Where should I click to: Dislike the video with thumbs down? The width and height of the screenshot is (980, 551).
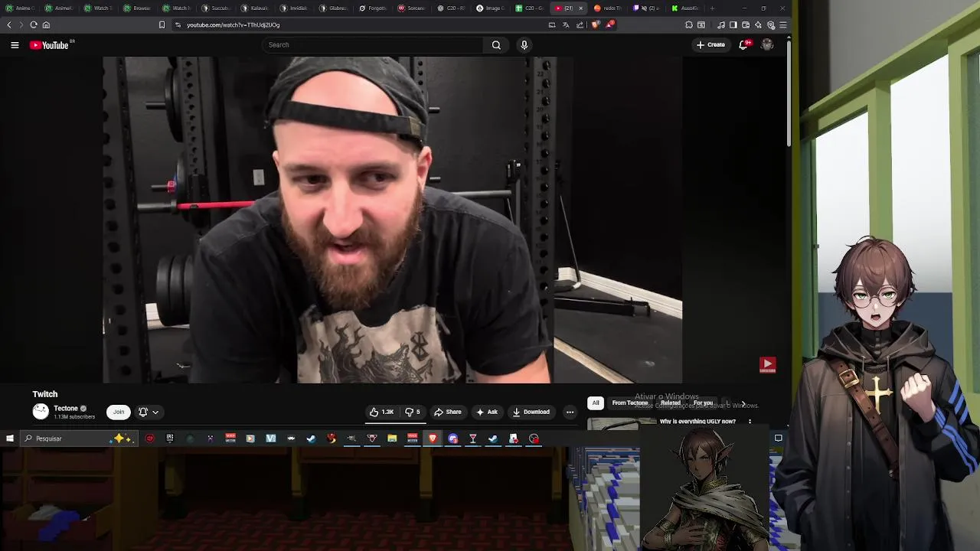pyautogui.click(x=412, y=412)
